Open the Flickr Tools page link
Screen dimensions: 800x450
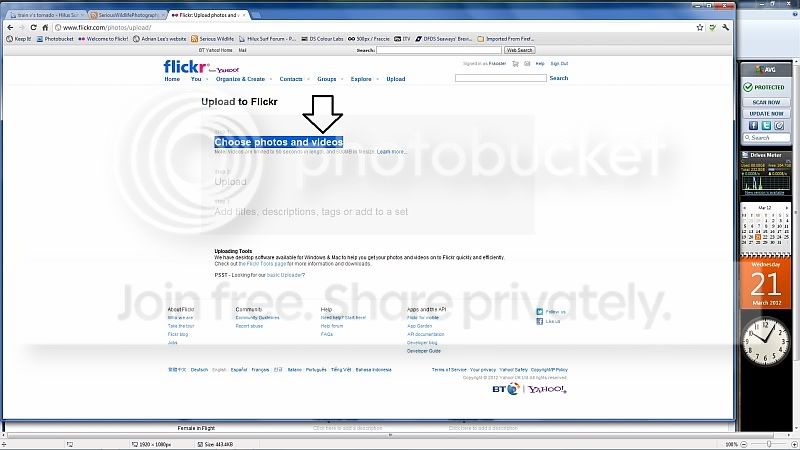(x=263, y=264)
